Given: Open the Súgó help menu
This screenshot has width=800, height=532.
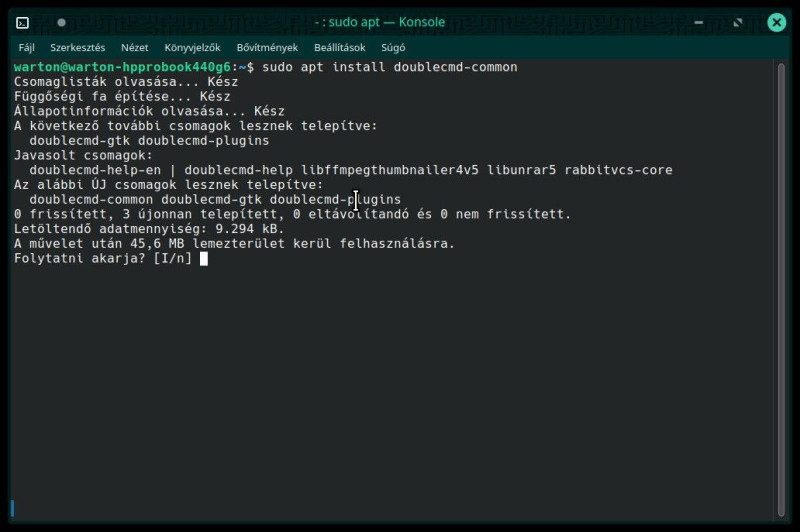Looking at the screenshot, I should point(393,48).
